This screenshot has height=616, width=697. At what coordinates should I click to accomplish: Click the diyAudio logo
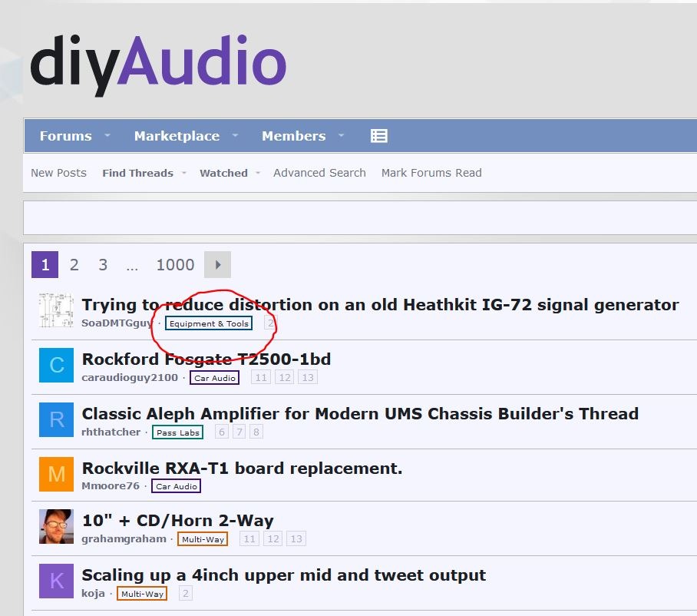(x=158, y=65)
